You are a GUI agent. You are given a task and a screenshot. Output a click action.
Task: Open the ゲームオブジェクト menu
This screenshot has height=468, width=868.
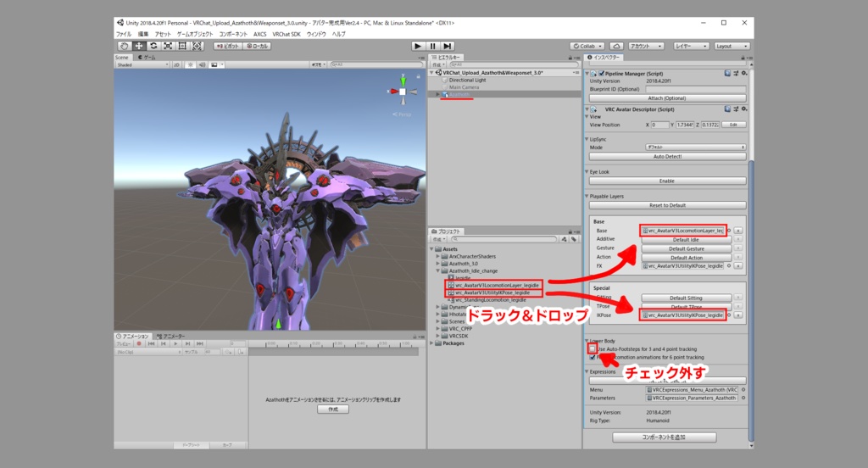(x=195, y=35)
